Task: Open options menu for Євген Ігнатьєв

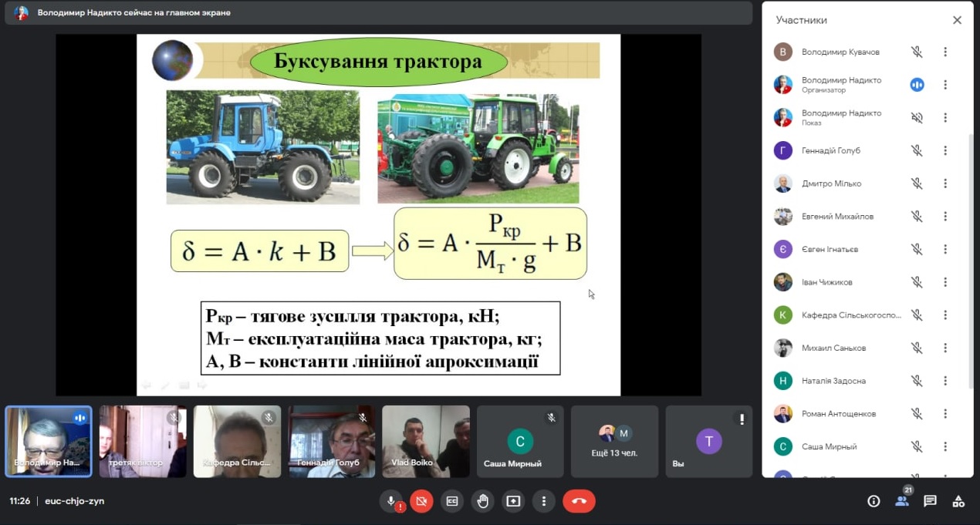Action: (x=945, y=250)
